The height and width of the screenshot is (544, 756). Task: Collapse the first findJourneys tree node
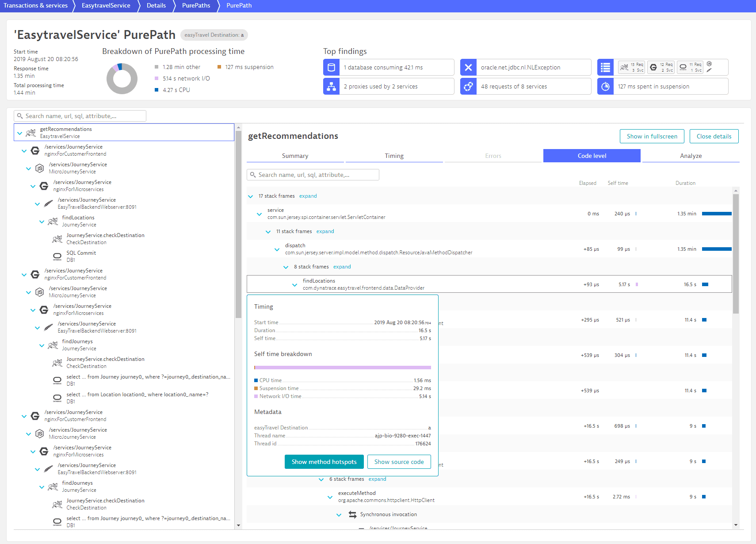tap(42, 345)
